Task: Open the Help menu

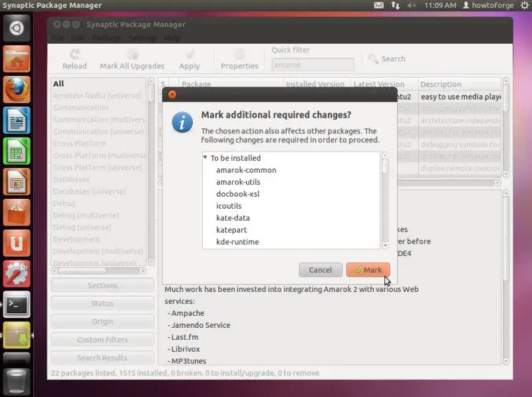Action: [x=172, y=38]
